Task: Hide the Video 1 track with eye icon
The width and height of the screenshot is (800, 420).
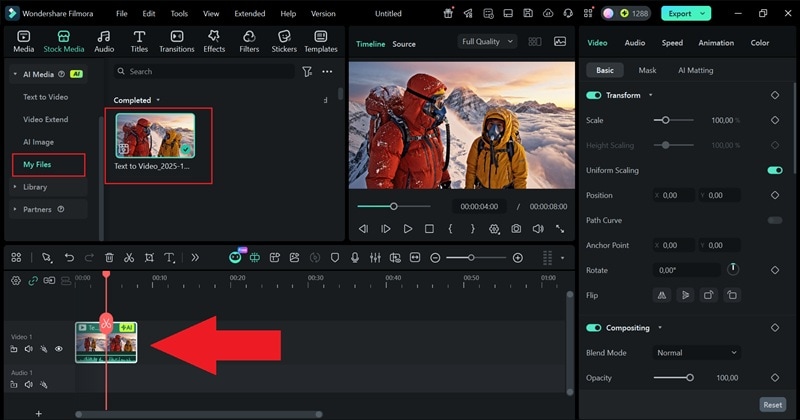Action: coord(59,349)
